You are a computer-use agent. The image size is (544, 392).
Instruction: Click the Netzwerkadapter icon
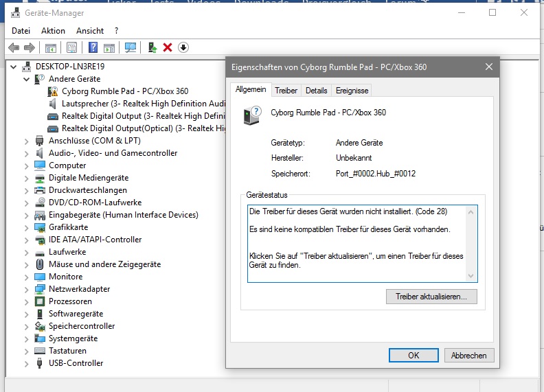(x=40, y=289)
